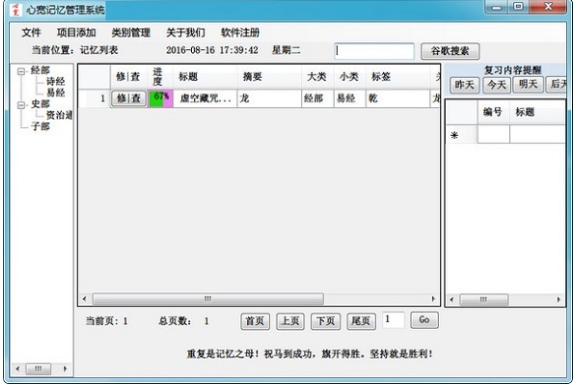Click the 67% progress bar cell
Screen dimensions: 577x385
point(160,98)
